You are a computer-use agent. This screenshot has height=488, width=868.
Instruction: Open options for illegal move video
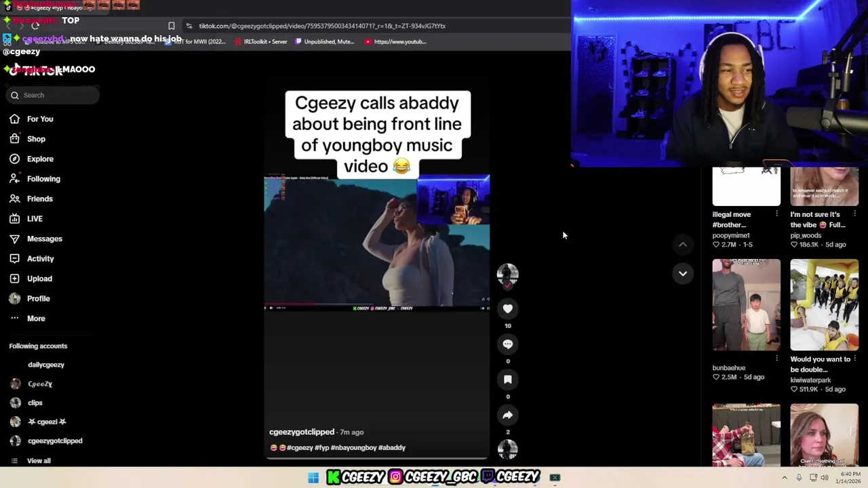coord(776,214)
